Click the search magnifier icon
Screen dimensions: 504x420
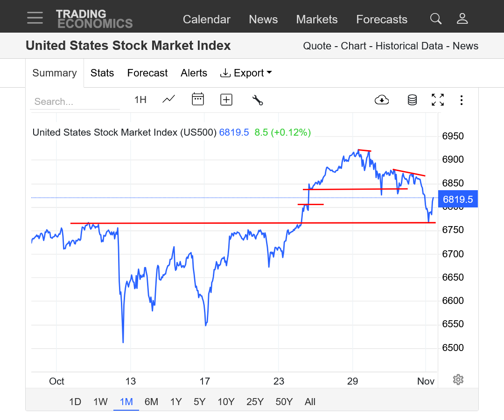[435, 19]
